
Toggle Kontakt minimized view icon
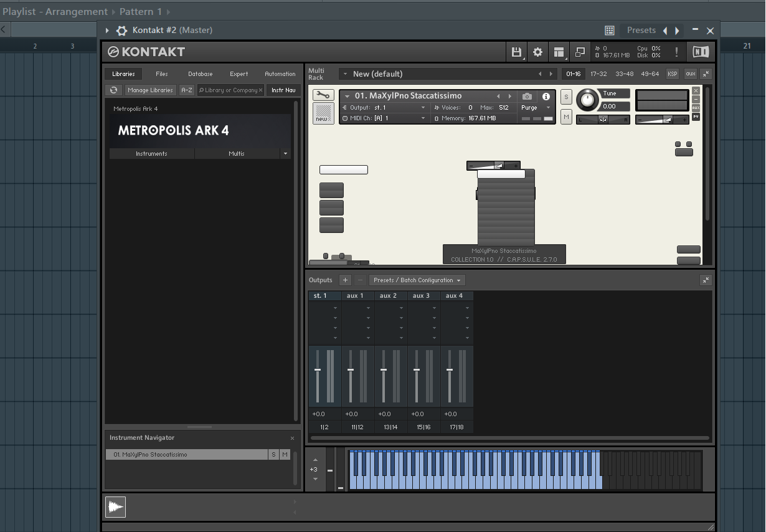(580, 52)
